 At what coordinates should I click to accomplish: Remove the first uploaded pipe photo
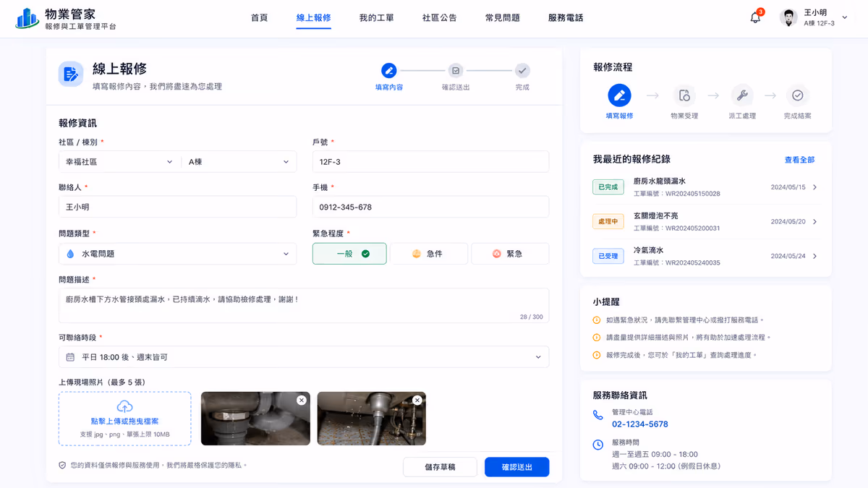point(301,401)
